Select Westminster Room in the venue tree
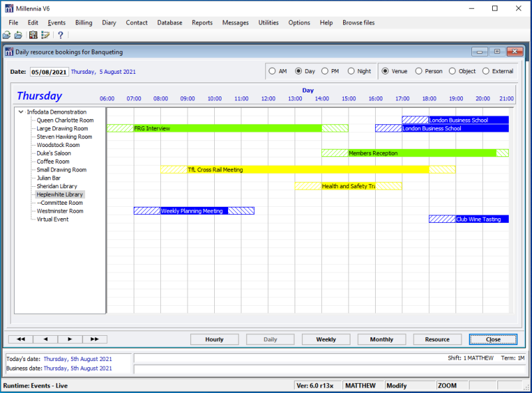The image size is (532, 393). pos(60,211)
